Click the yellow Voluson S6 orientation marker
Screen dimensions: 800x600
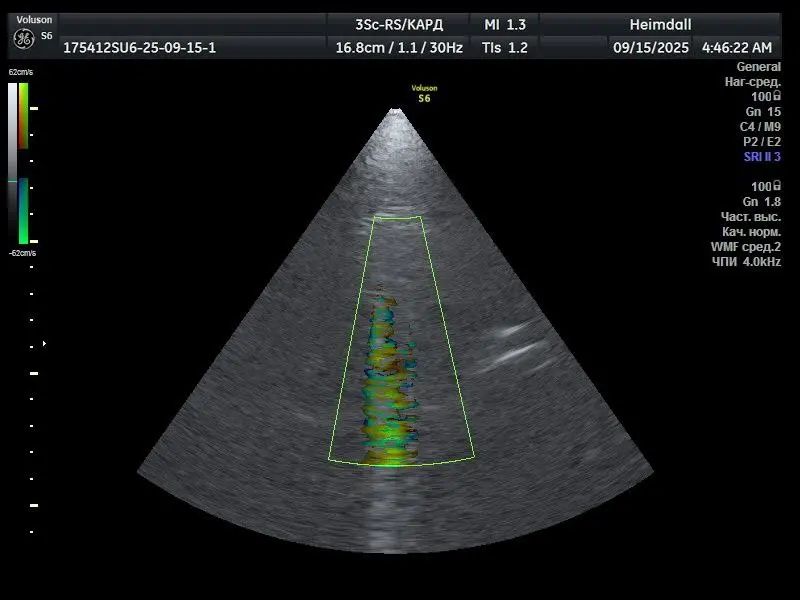tap(424, 93)
